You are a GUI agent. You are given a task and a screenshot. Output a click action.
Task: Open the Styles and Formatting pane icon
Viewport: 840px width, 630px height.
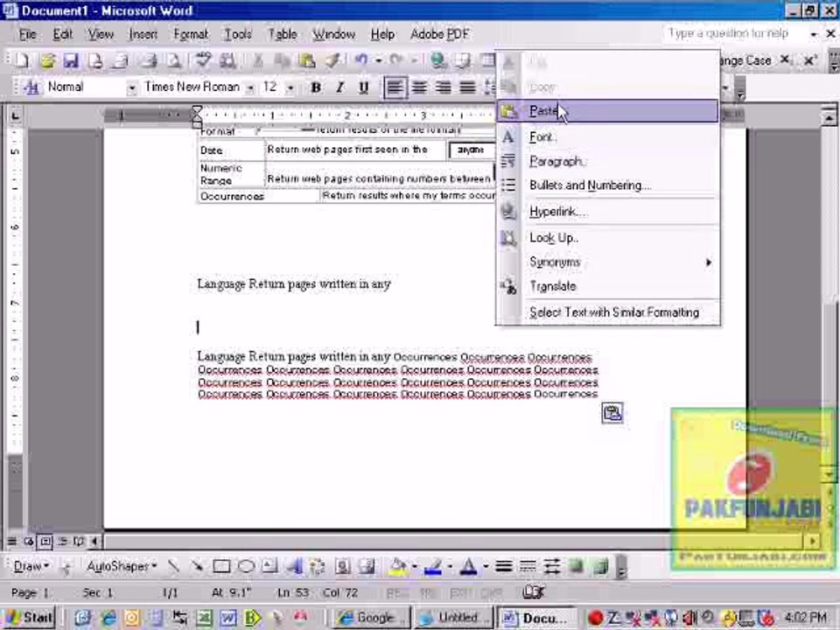pyautogui.click(x=31, y=87)
